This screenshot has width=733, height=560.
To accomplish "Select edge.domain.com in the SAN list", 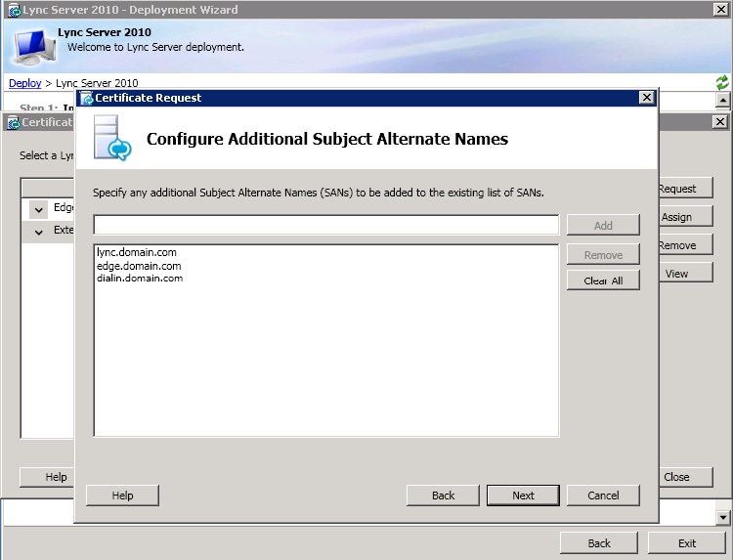I will click(139, 266).
